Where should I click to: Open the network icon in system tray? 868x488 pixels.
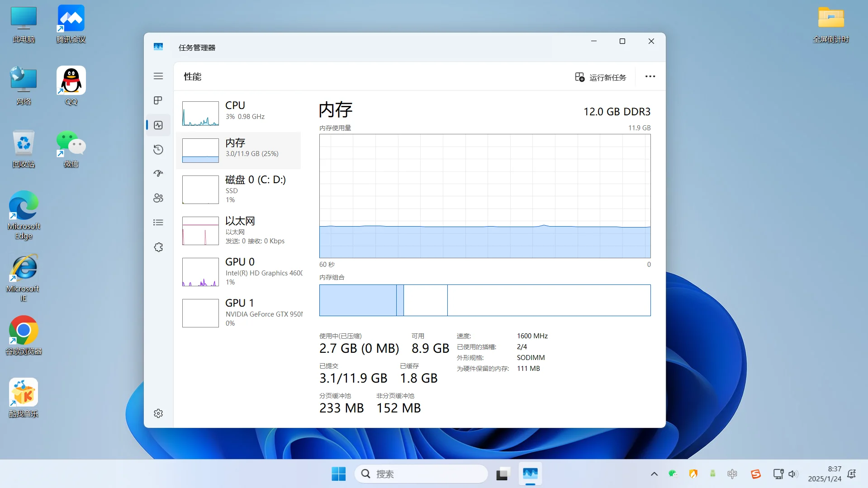778,474
